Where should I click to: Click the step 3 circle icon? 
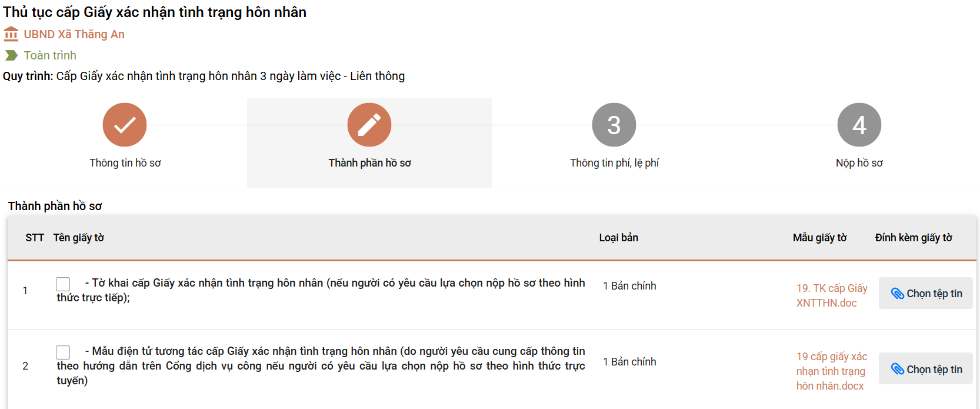614,125
